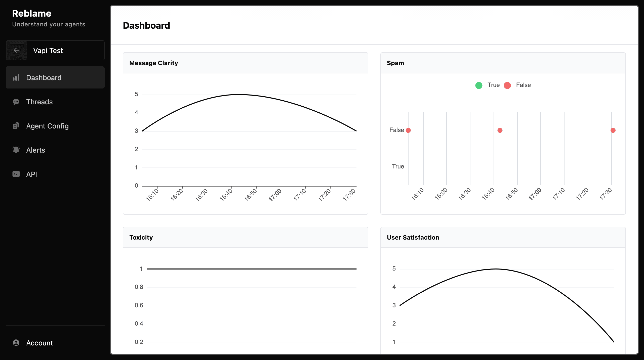Open Account settings
Screen dimensions: 644x360
39,343
